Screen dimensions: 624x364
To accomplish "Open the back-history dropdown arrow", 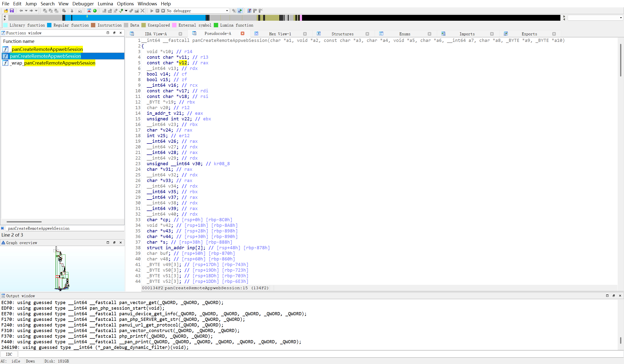I will 26,11.
